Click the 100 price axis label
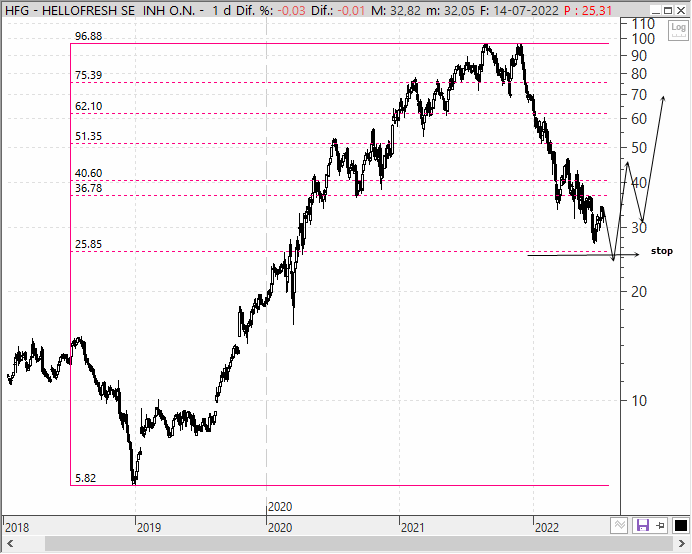The height and width of the screenshot is (554, 692). pos(643,39)
